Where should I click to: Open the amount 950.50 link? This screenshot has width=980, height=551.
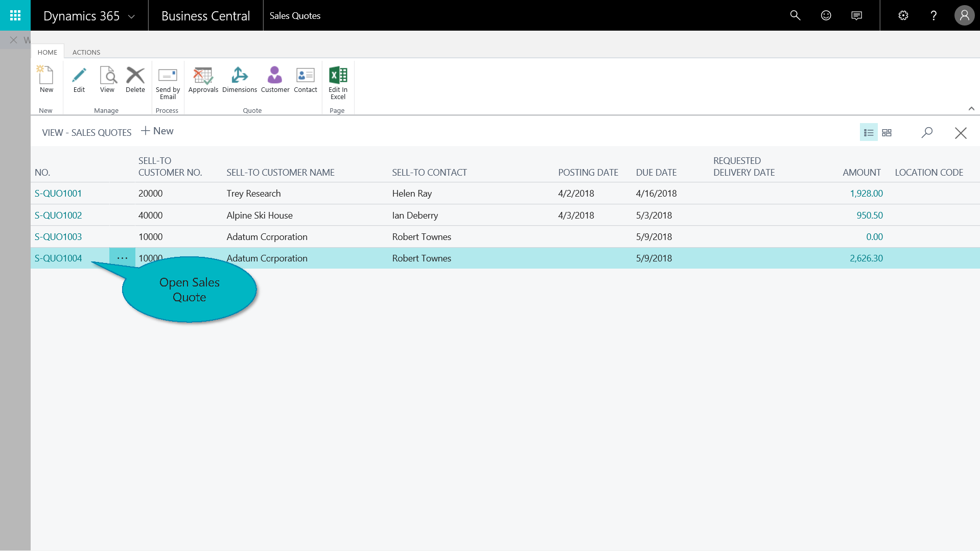pos(869,215)
